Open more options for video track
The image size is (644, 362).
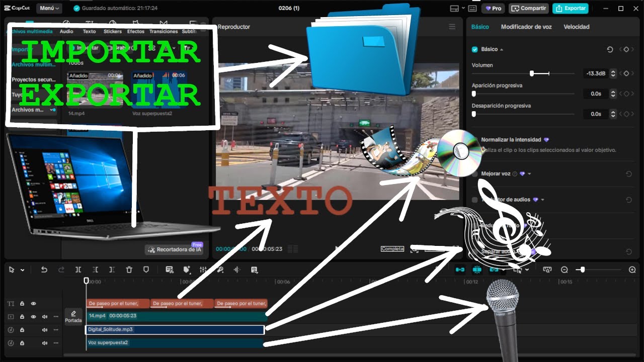(x=56, y=317)
